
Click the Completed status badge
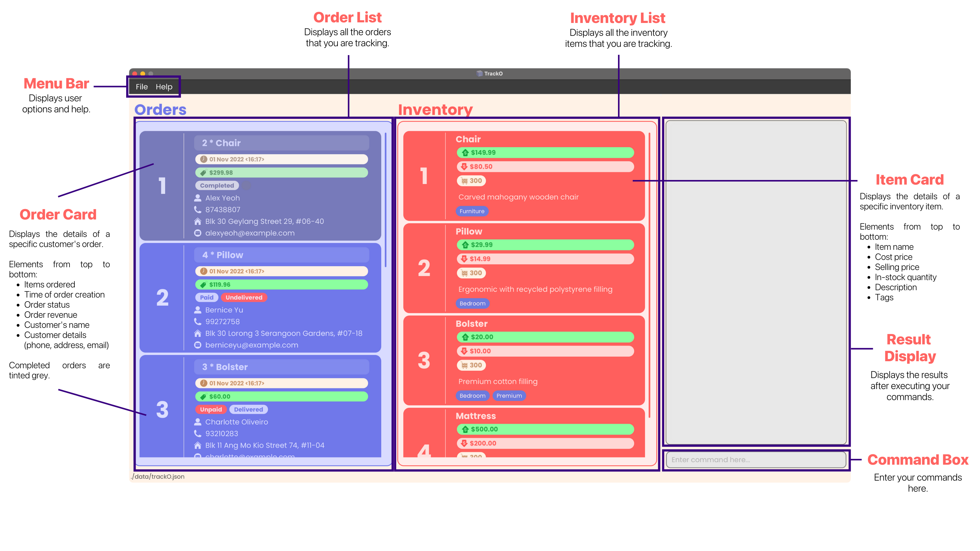pyautogui.click(x=217, y=186)
